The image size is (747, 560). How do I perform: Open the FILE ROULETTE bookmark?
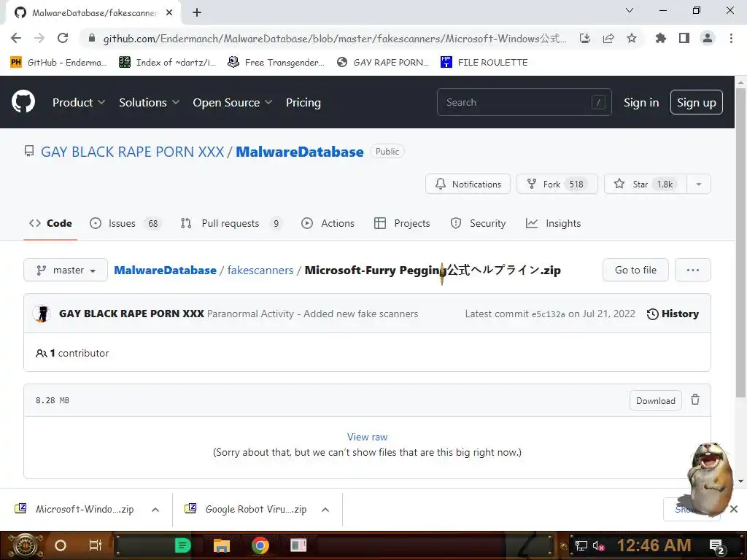pyautogui.click(x=484, y=63)
